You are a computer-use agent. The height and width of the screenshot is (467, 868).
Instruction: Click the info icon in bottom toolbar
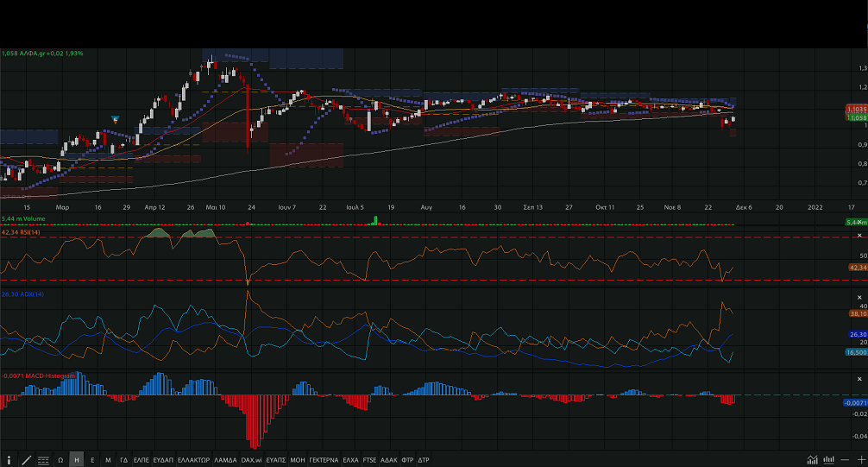click(10, 460)
